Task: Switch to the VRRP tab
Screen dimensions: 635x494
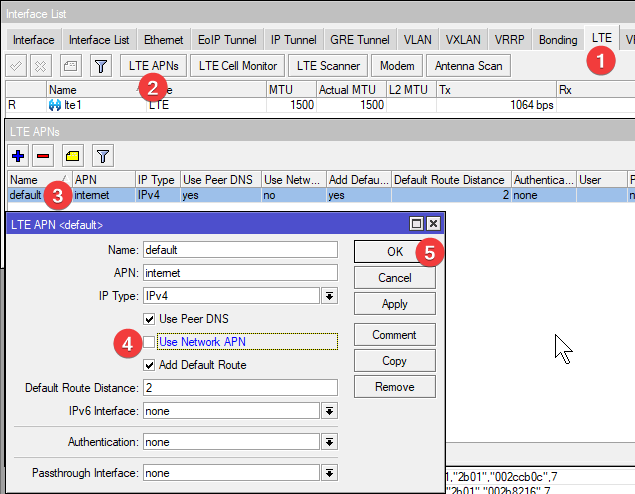Action: coord(509,40)
